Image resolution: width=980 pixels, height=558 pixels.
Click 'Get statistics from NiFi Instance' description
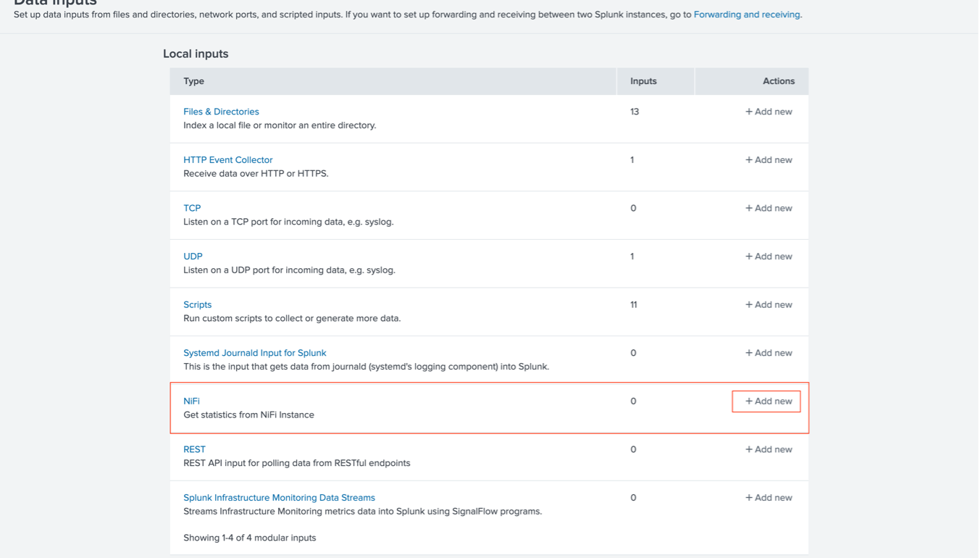248,415
